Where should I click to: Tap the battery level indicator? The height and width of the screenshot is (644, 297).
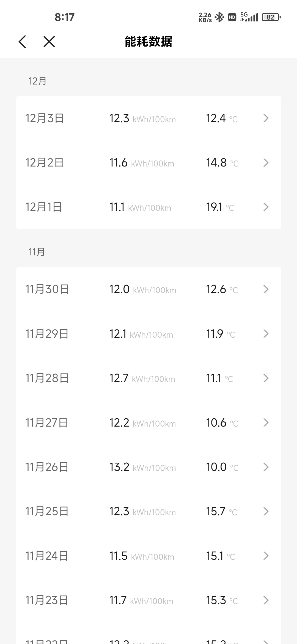click(x=271, y=17)
